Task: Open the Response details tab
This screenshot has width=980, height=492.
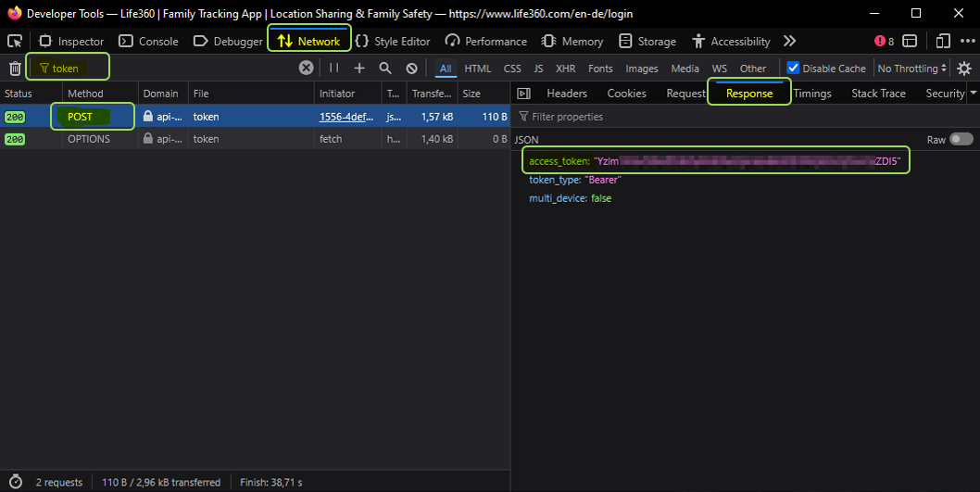Action: tap(749, 94)
